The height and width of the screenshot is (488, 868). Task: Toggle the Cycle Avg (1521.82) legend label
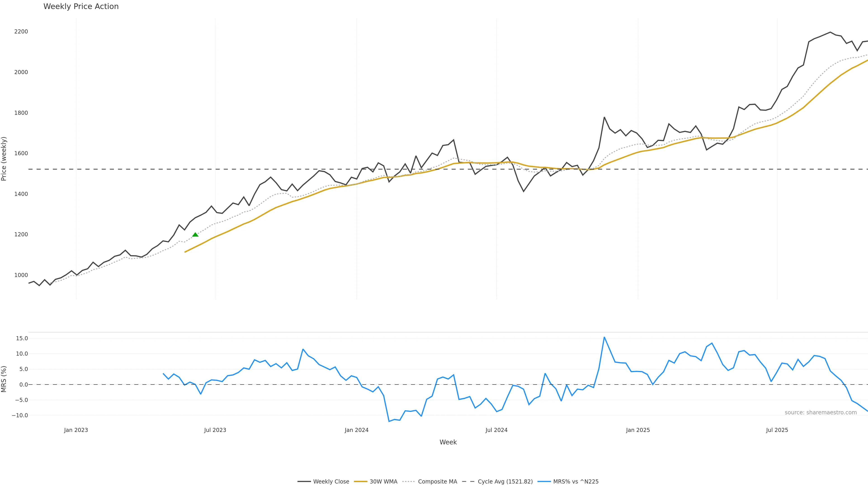point(505,482)
